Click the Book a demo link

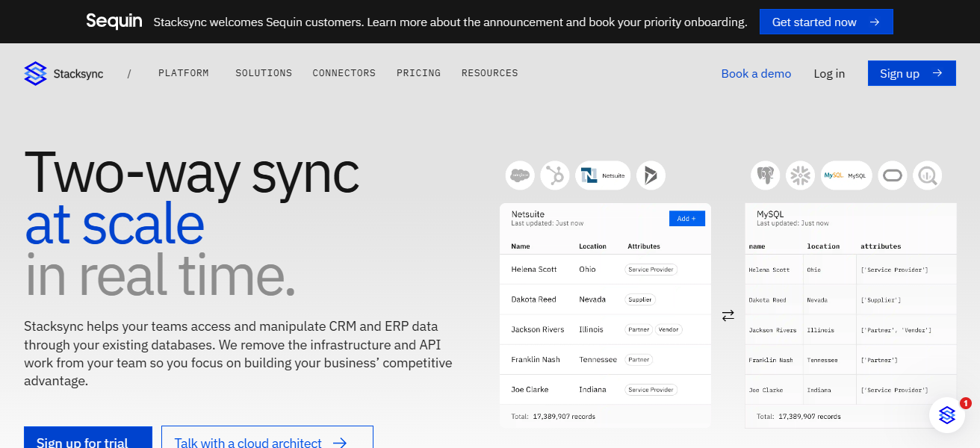(756, 73)
